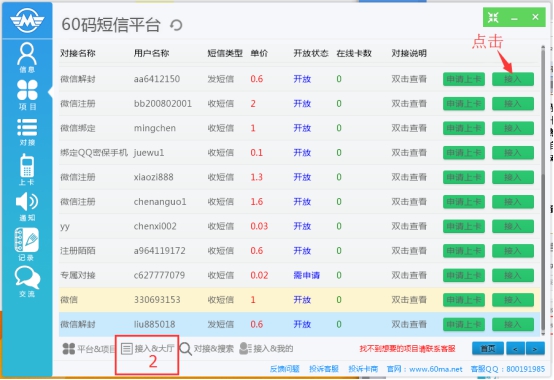Open the 对接&搜索 search tab

206,349
